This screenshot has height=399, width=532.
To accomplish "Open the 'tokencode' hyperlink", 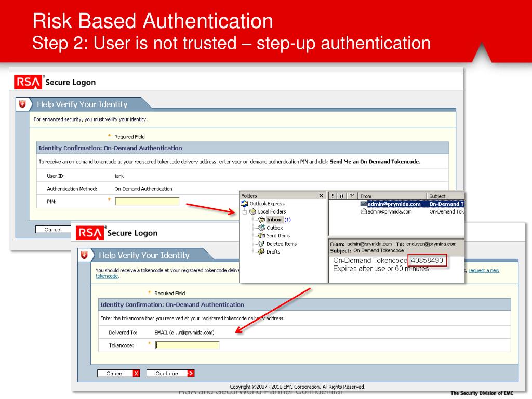I will [x=107, y=276].
